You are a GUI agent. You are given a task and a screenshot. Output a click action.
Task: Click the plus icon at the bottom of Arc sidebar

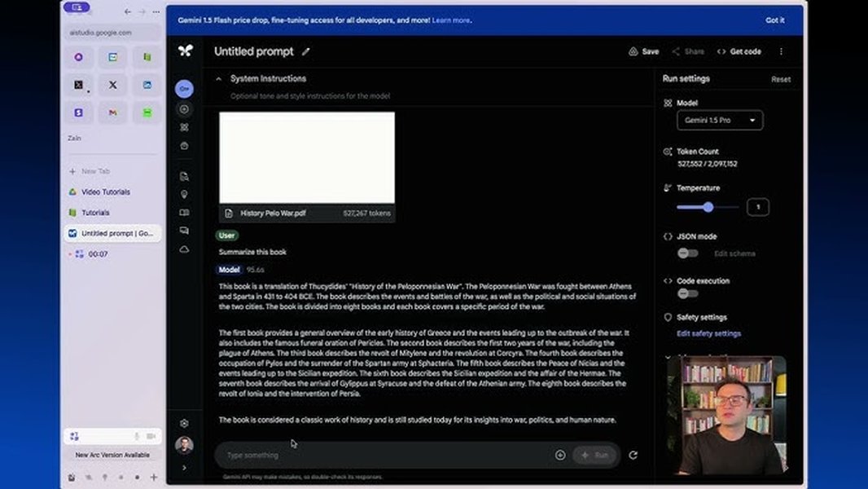pos(154,478)
